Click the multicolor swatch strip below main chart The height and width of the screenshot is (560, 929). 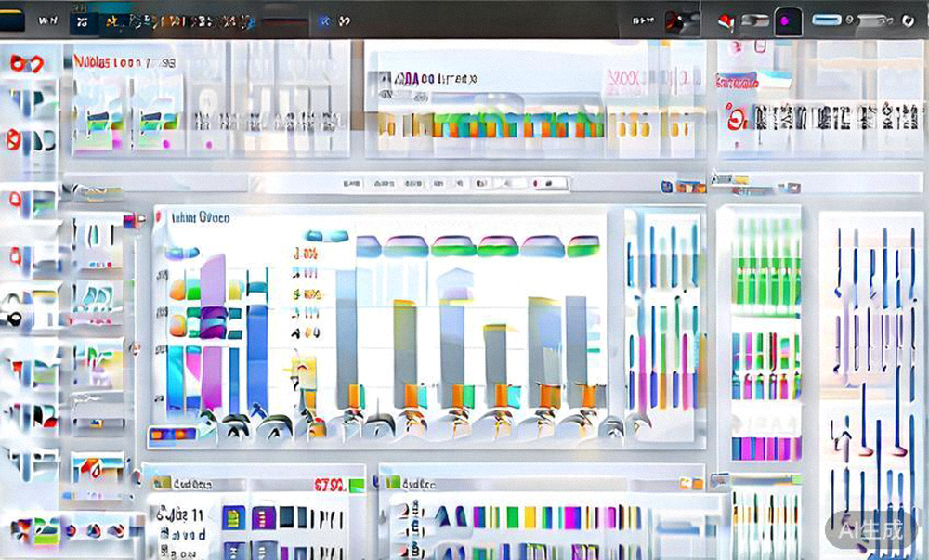coord(170,434)
